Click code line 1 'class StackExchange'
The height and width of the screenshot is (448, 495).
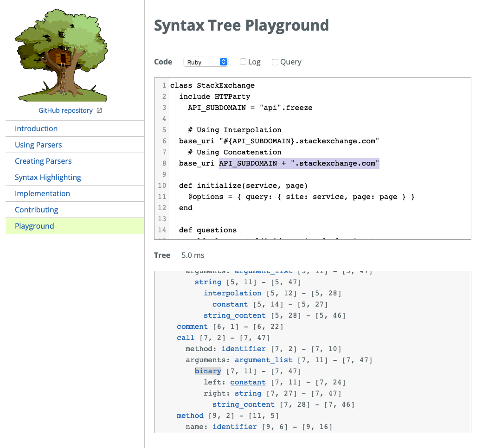pos(212,85)
